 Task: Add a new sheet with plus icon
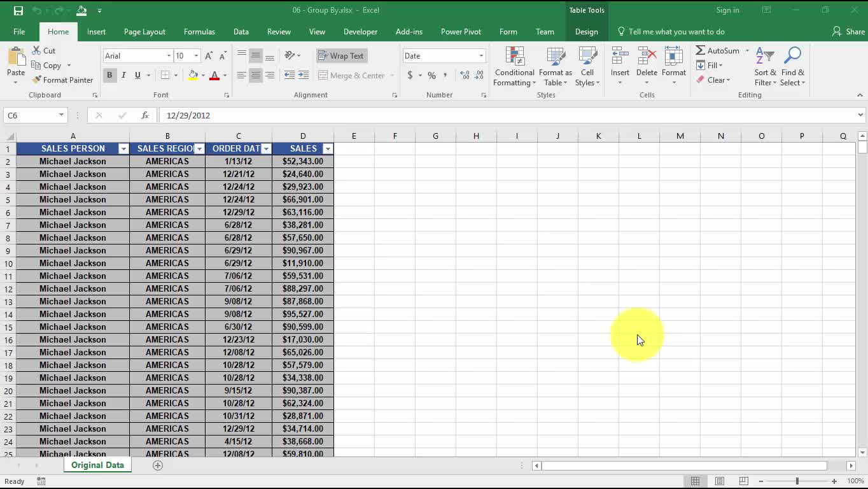pos(158,465)
